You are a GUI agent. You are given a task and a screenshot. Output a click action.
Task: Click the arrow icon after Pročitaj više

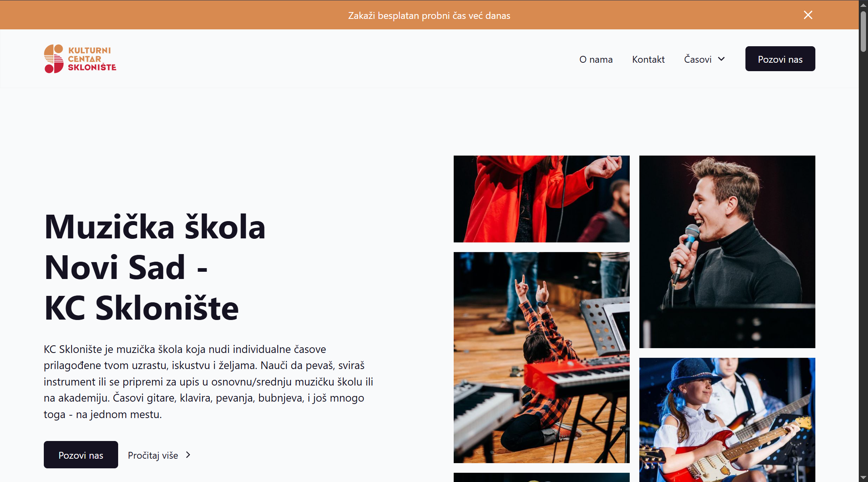188,455
